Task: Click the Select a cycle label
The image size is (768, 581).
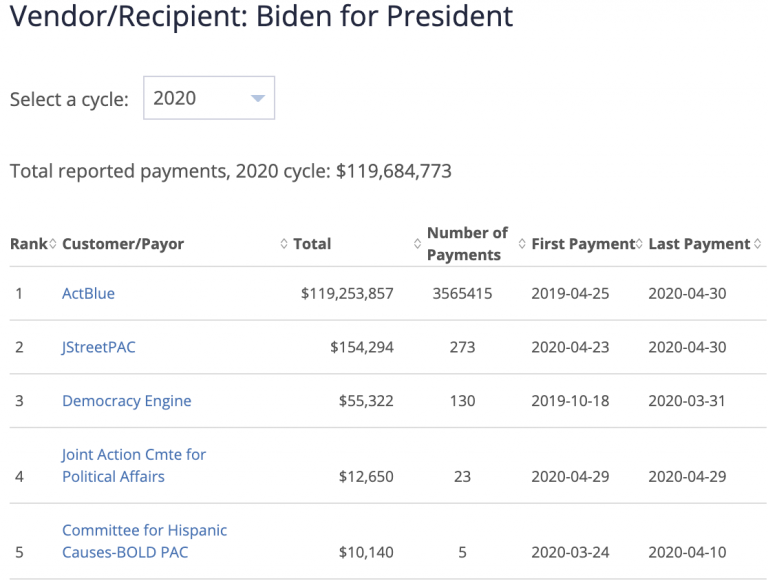Action: tap(69, 100)
